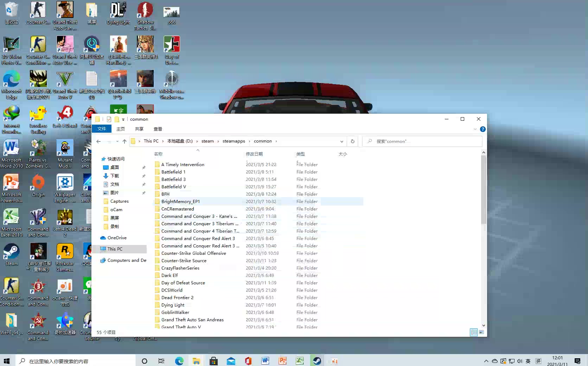Toggle the Chinese/English input mode indicator
The image size is (588, 366).
(x=528, y=361)
